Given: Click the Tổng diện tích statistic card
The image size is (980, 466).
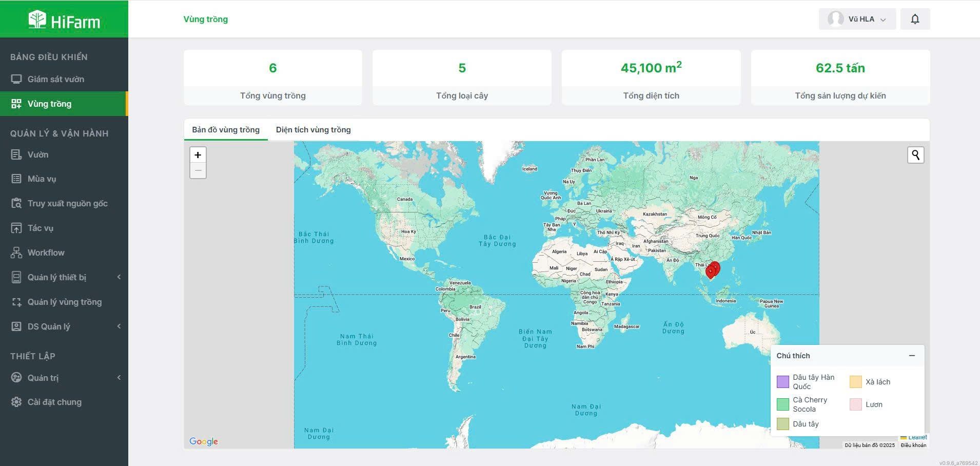Looking at the screenshot, I should (651, 77).
